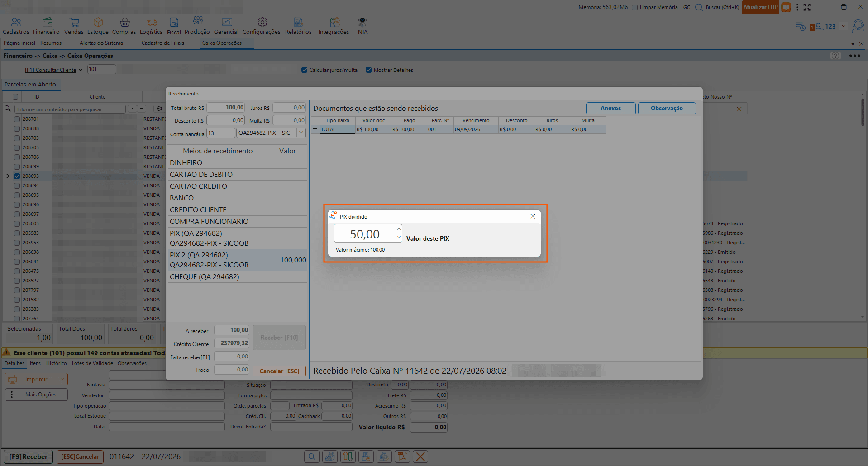Image resolution: width=868 pixels, height=466 pixels.
Task: Toggle the Limpar Memória checkbox
Action: pos(634,7)
